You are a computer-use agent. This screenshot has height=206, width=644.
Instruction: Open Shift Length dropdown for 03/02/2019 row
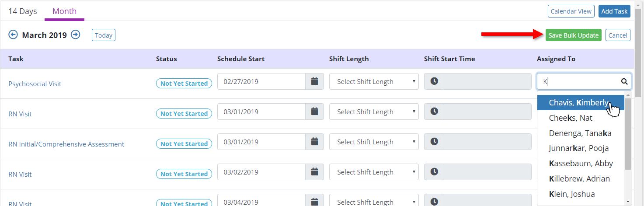click(x=374, y=172)
